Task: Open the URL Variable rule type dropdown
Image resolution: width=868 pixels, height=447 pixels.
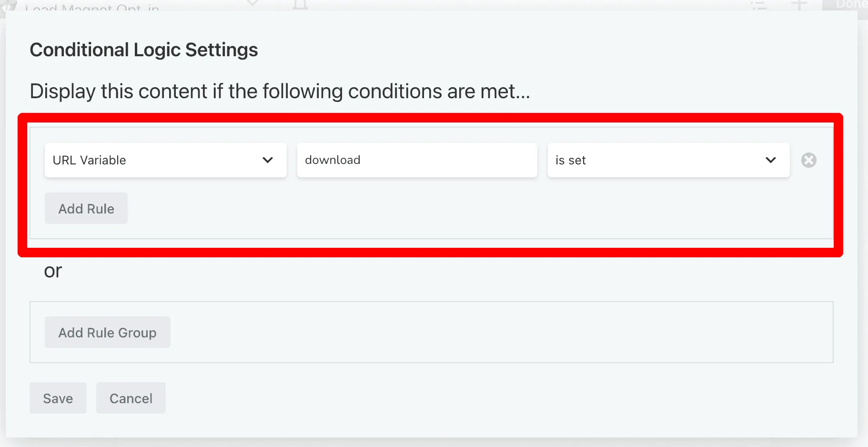Action: (165, 160)
